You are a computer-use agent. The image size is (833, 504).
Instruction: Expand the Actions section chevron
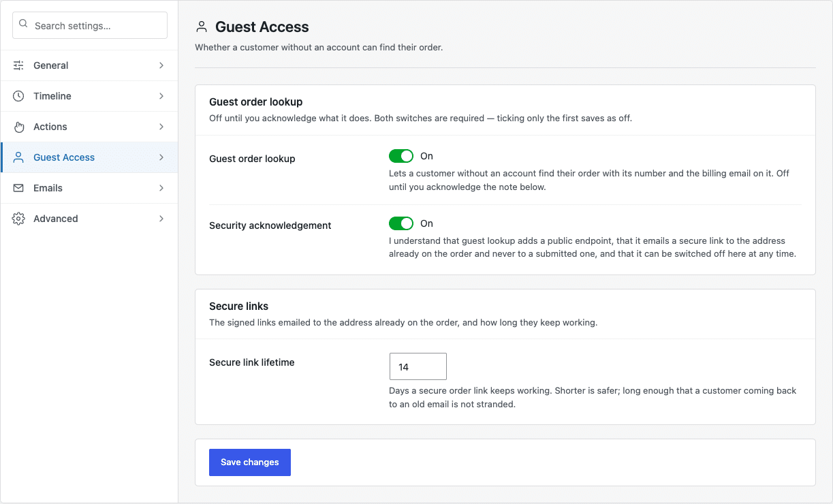click(x=161, y=127)
